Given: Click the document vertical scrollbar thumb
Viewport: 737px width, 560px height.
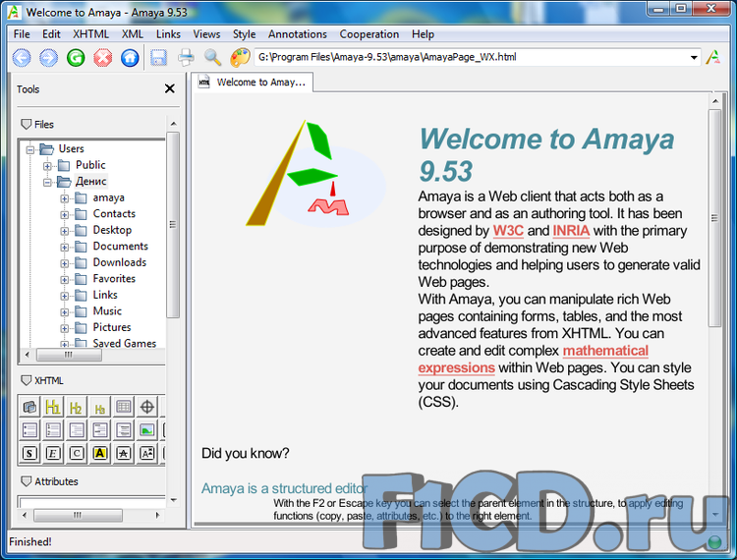Looking at the screenshot, I should pyautogui.click(x=714, y=218).
